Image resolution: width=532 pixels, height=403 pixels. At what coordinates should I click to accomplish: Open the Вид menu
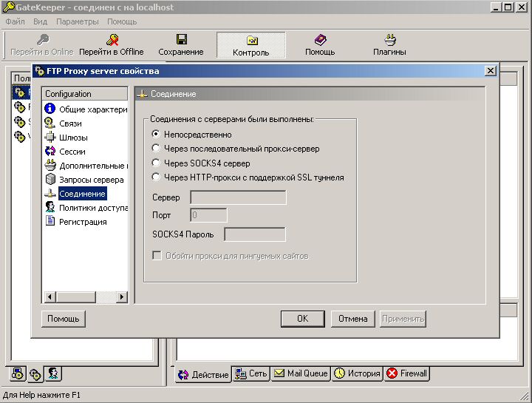point(40,21)
